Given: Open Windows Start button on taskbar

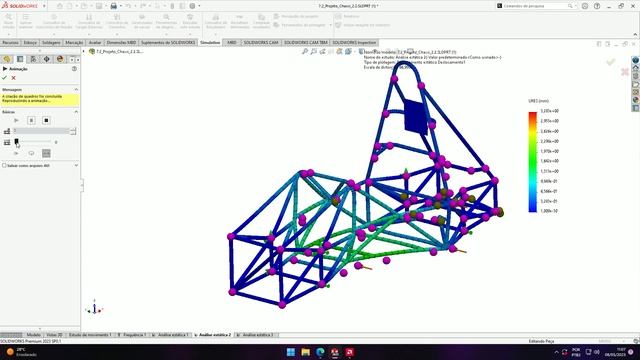Looking at the screenshot, I should coord(291,352).
